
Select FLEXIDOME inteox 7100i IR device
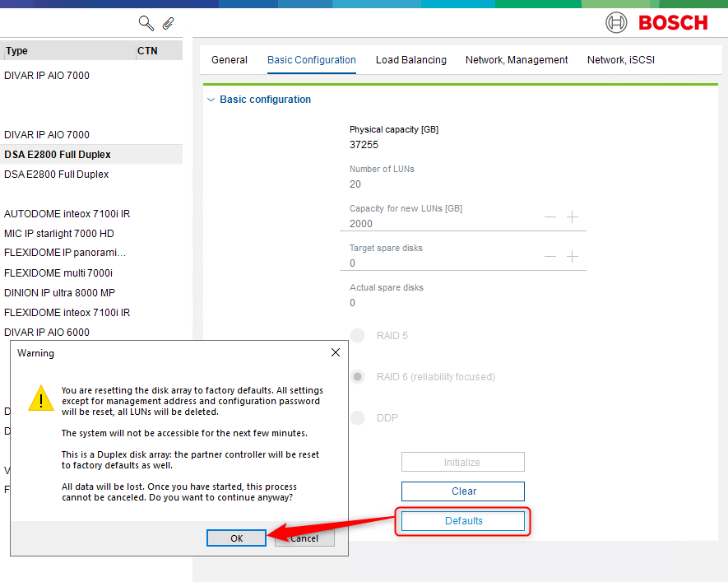pos(91,312)
